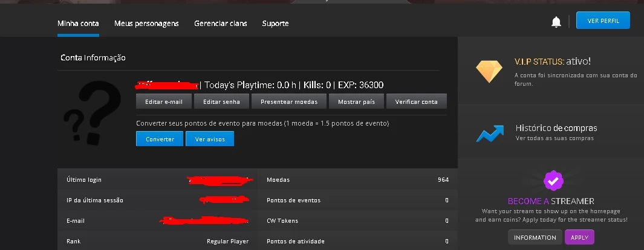The height and width of the screenshot is (250, 644).
Task: Click Mostrar país button
Action: point(357,101)
